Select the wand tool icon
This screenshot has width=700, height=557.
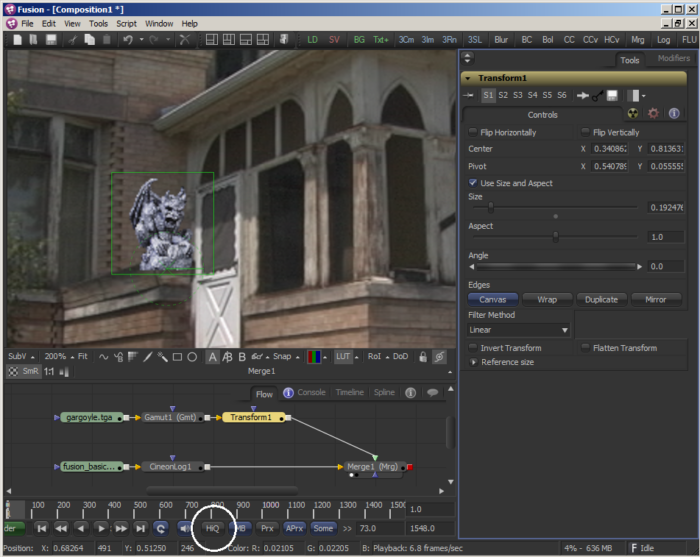[x=162, y=357]
